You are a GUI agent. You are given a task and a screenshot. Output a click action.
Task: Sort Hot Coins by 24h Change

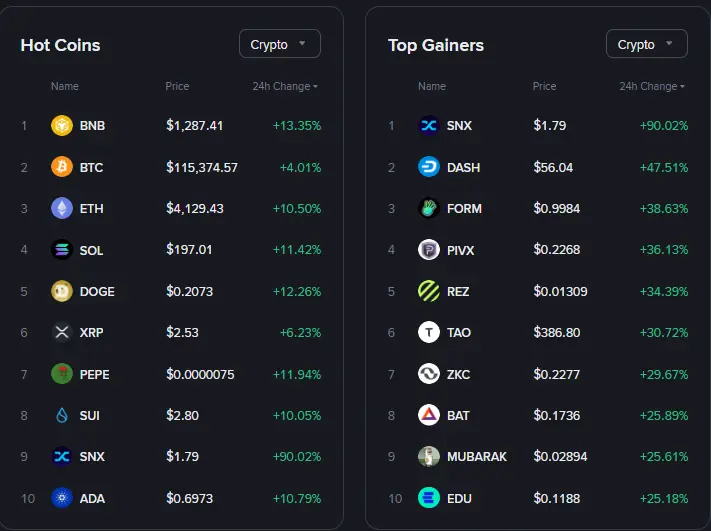coord(285,87)
